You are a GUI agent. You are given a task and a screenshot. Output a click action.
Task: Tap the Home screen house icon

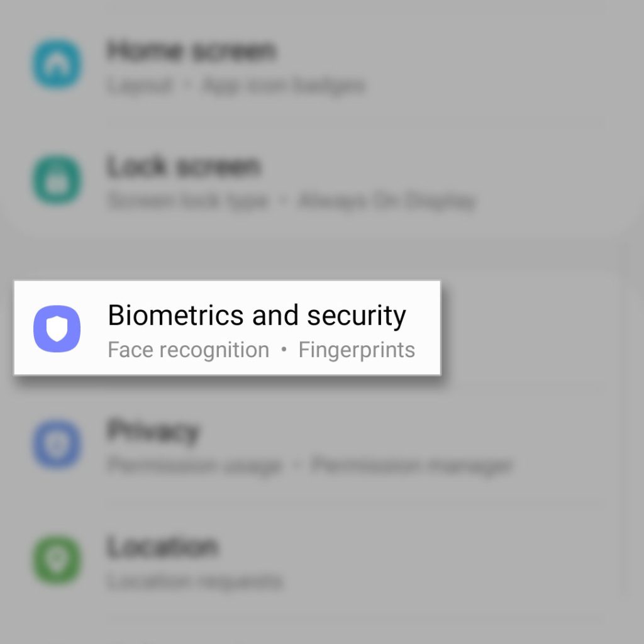(57, 64)
